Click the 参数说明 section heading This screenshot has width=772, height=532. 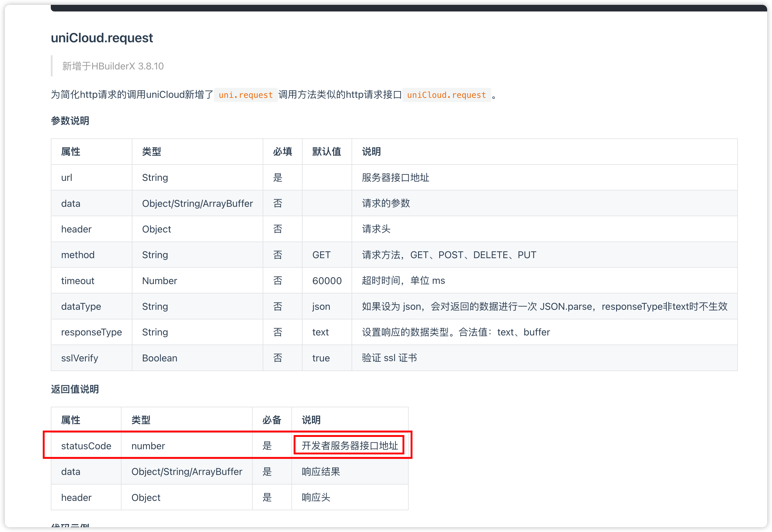[70, 121]
